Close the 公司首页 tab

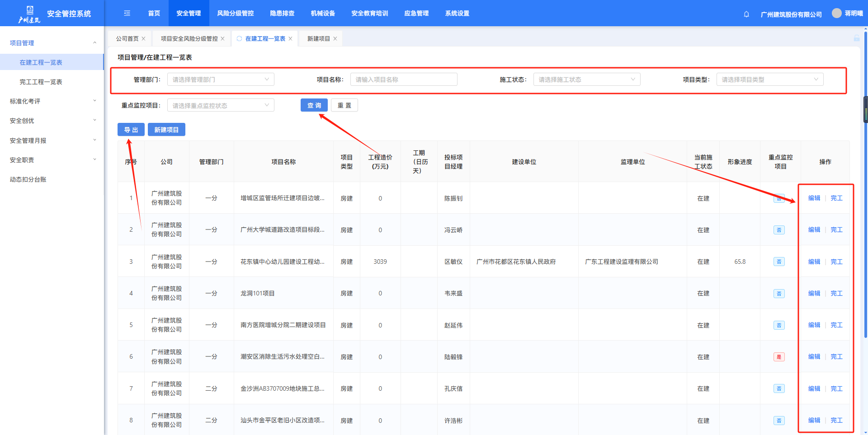coord(144,39)
